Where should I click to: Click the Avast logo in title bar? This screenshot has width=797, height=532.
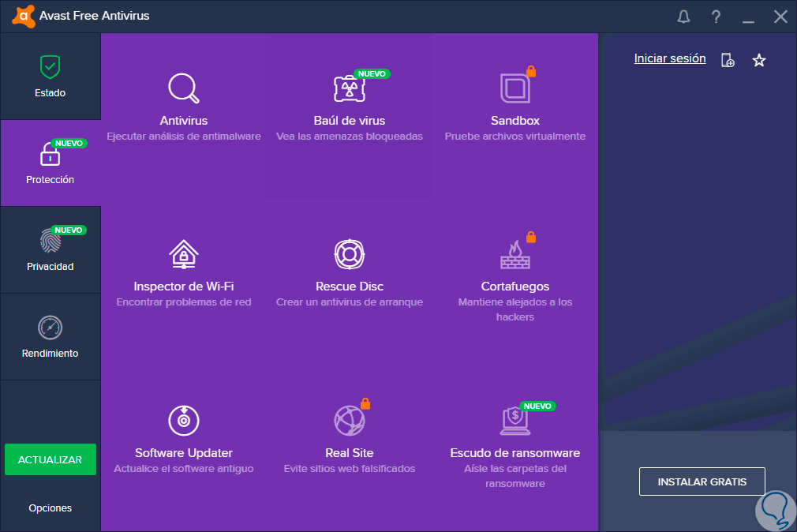pyautogui.click(x=24, y=17)
